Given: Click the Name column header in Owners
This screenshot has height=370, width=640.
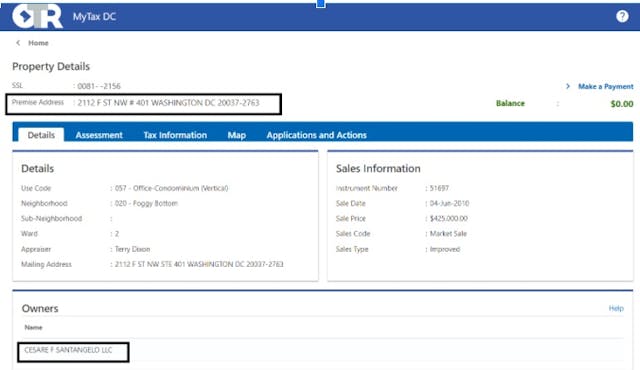Looking at the screenshot, I should [33, 328].
